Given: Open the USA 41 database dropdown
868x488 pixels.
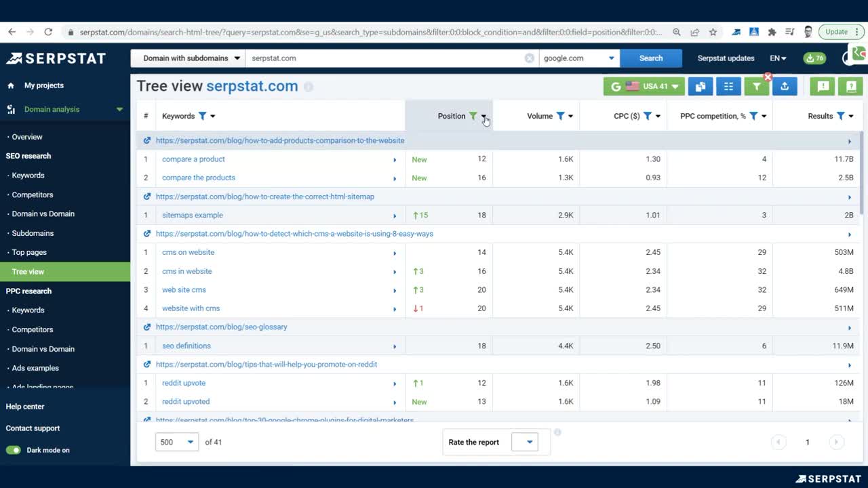Looking at the screenshot, I should (x=644, y=86).
